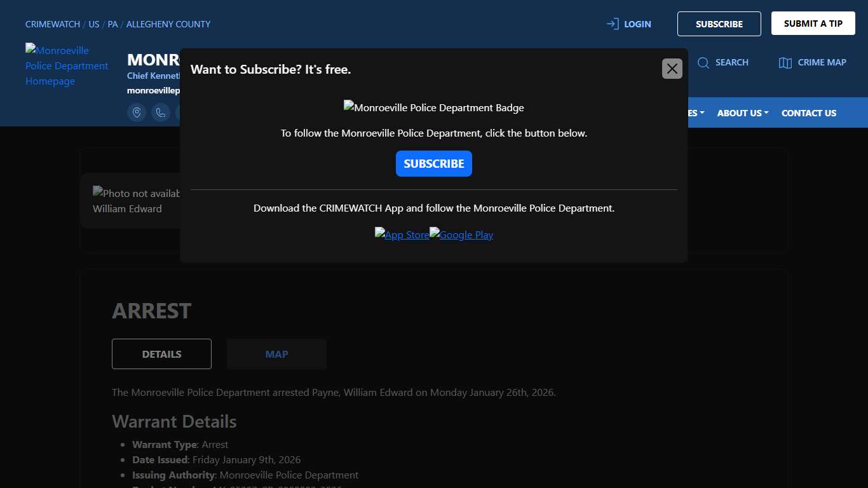
Task: Click the Monroeville Police Department Badge image
Action: (433, 107)
